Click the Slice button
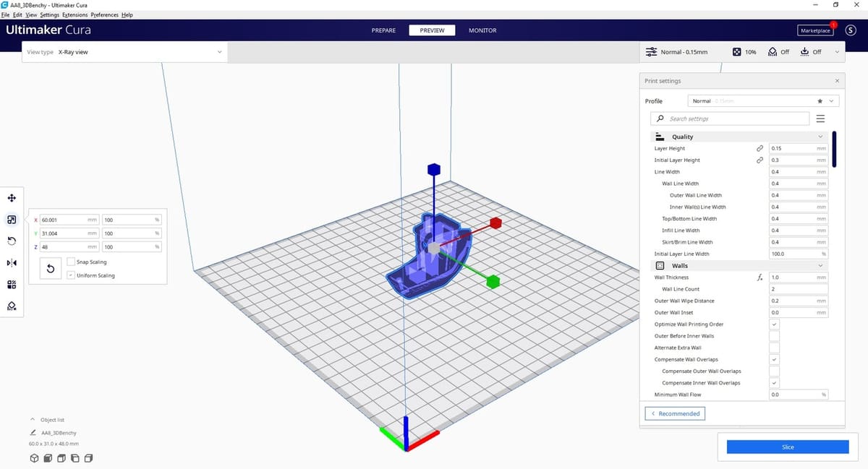 click(x=788, y=447)
